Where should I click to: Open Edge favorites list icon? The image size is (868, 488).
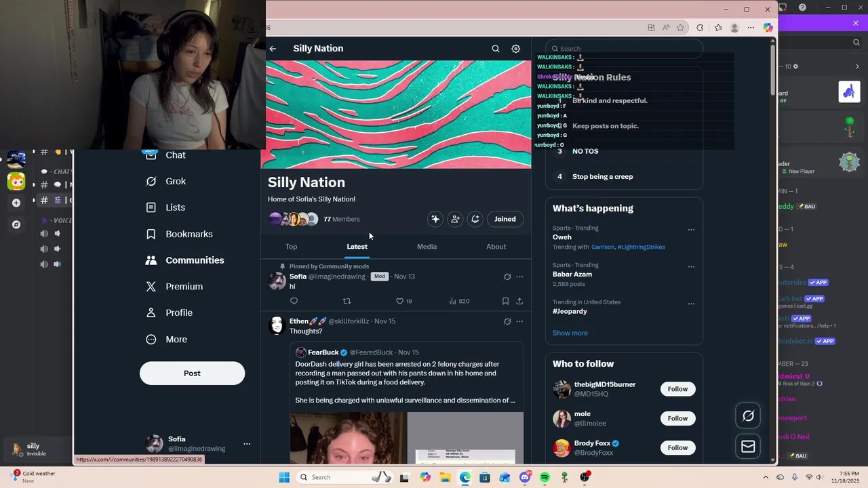(718, 28)
